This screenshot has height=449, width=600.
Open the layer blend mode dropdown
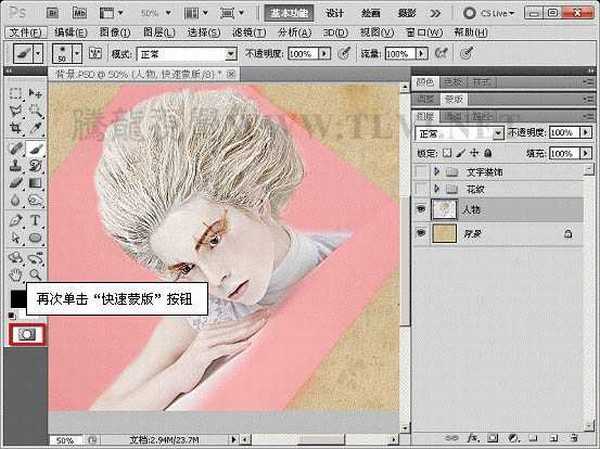458,132
